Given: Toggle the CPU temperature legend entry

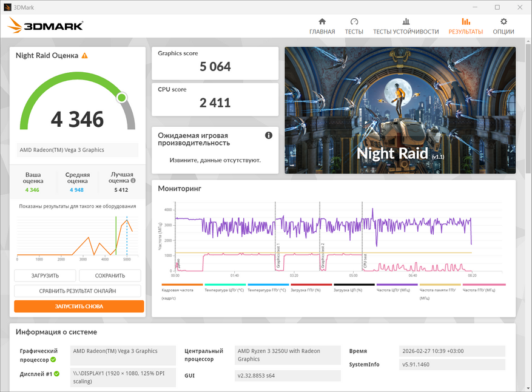Looking at the screenshot, I should (225, 285).
